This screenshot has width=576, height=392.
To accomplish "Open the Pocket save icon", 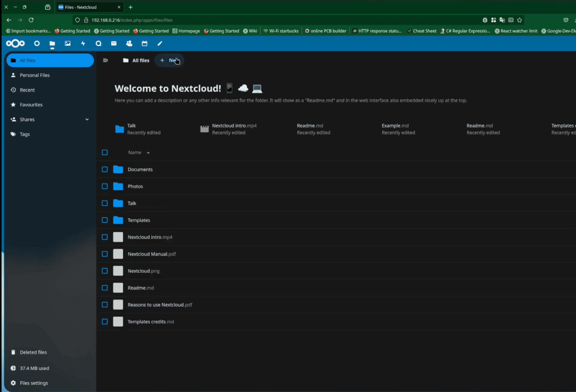I will click(x=566, y=20).
